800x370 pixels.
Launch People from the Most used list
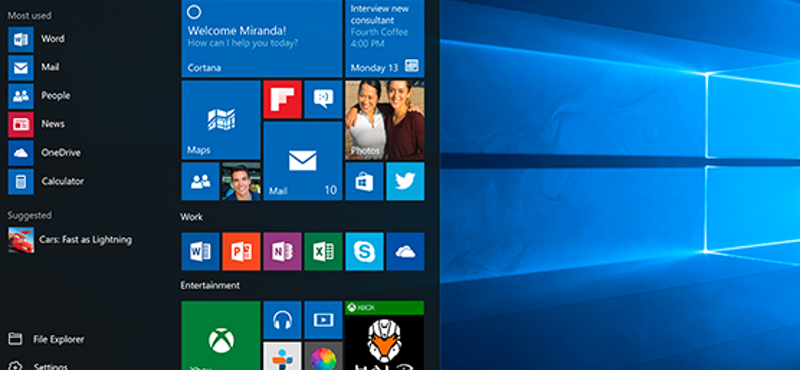[39, 96]
